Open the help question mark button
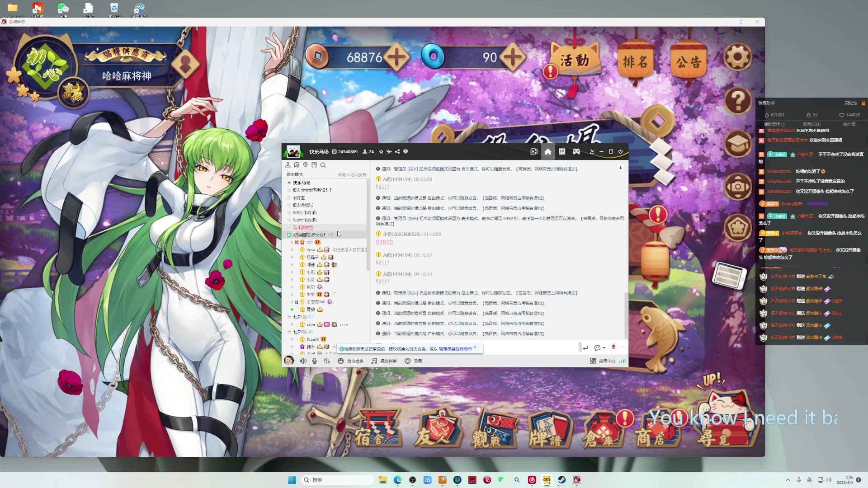 (x=738, y=100)
